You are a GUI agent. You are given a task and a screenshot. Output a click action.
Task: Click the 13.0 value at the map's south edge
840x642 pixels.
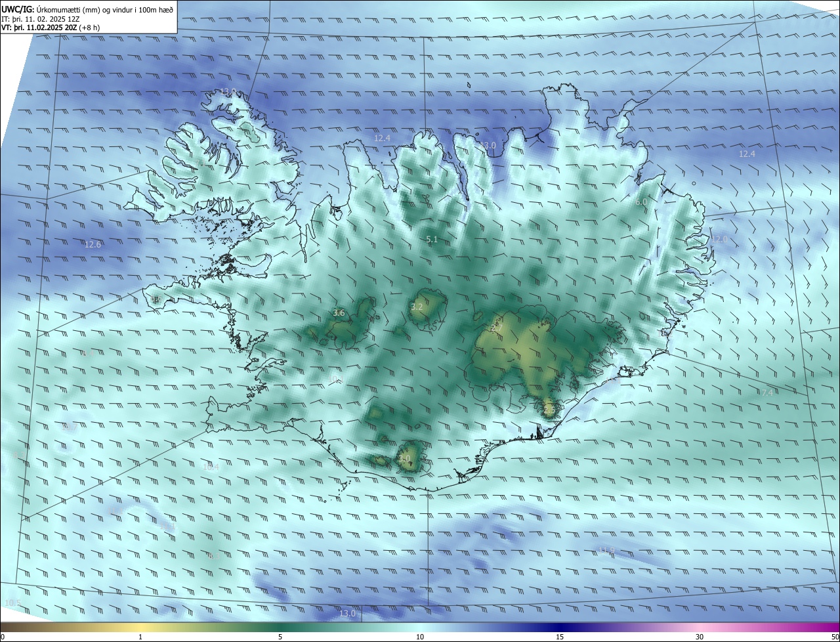click(347, 613)
